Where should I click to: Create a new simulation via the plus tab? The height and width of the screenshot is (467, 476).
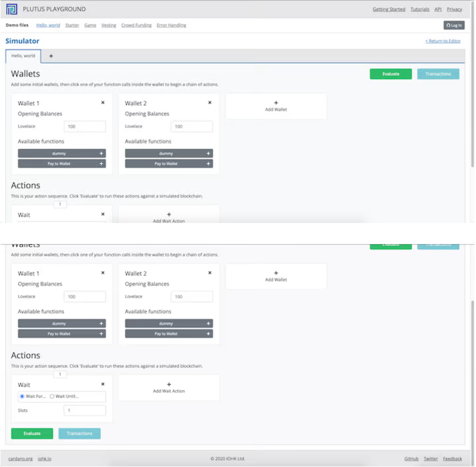coord(50,55)
